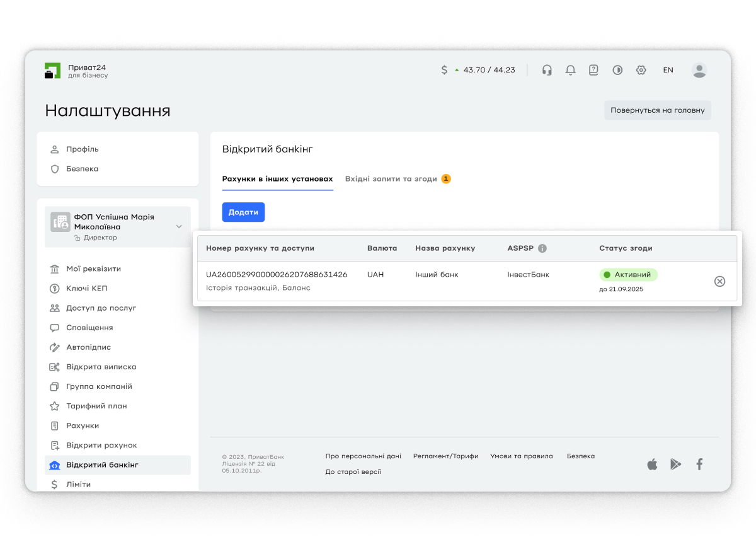Click the copy icon beside Группа компаній

(55, 386)
